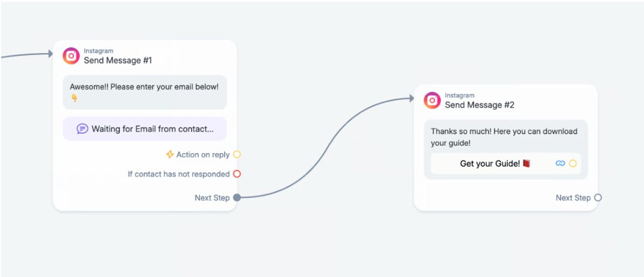Click the empty Next Step connector on Send Message #2
Screen dimensions: 644x277
[x=598, y=198]
